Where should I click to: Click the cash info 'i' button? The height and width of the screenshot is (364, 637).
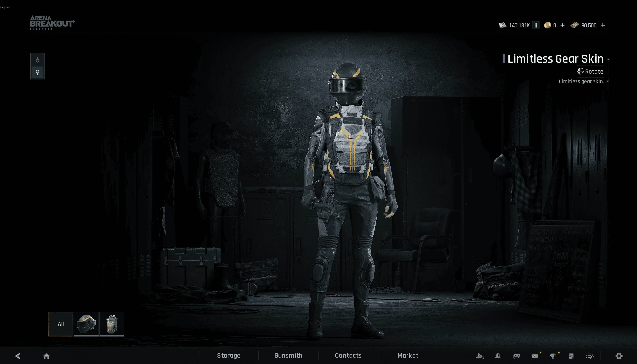(536, 25)
